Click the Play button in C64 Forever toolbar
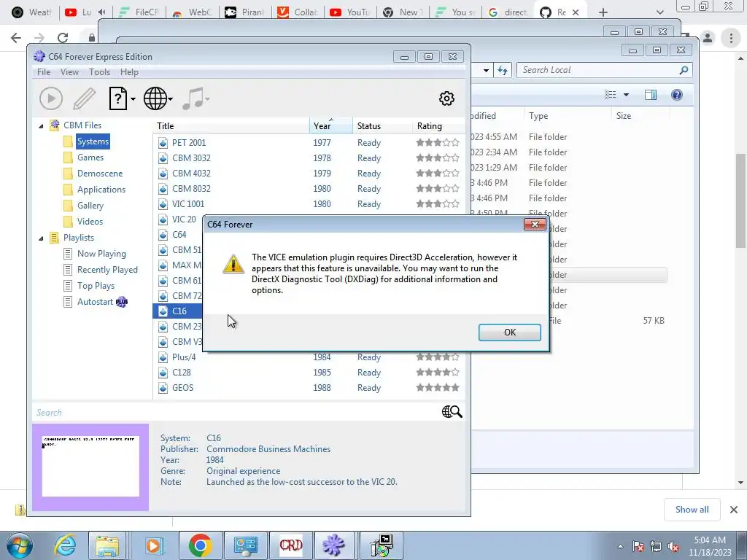The width and height of the screenshot is (747, 560). [x=51, y=98]
